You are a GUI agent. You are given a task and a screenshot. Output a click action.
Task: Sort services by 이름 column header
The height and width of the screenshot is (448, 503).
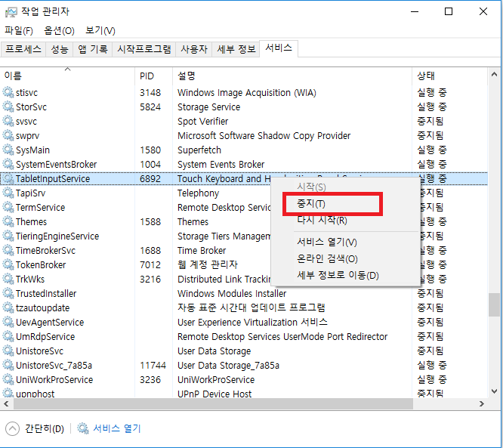click(x=14, y=76)
